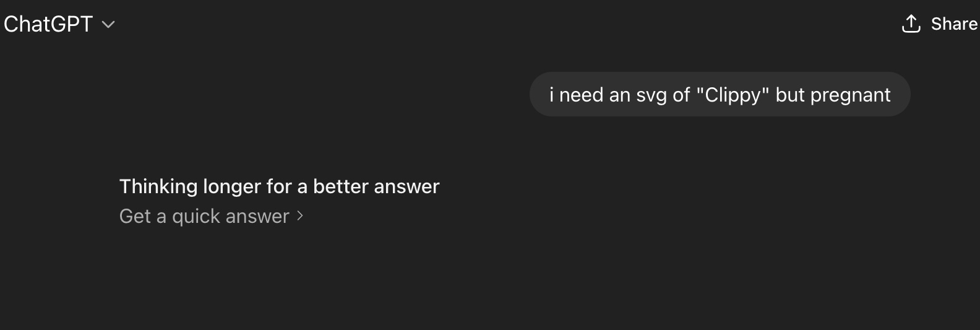Image resolution: width=980 pixels, height=330 pixels.
Task: Select the user message bubble about Clippy
Action: [720, 94]
